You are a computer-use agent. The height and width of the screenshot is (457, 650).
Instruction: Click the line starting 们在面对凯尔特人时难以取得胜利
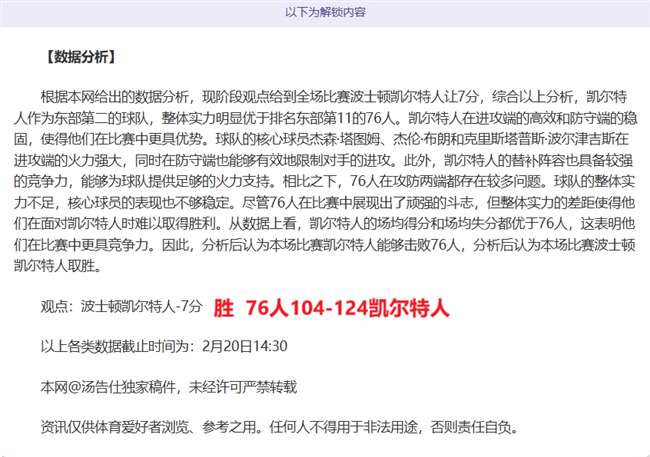click(324, 224)
